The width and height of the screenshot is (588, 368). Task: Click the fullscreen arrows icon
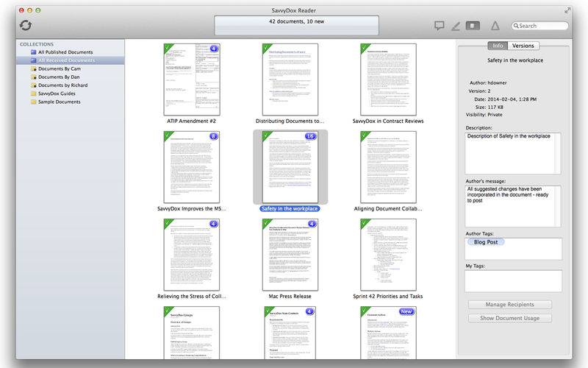(x=567, y=10)
